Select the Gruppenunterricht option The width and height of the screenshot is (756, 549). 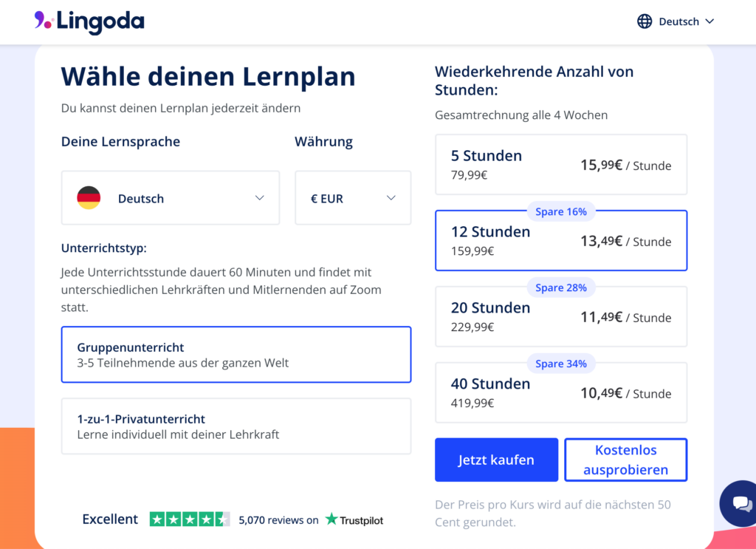[x=236, y=355]
